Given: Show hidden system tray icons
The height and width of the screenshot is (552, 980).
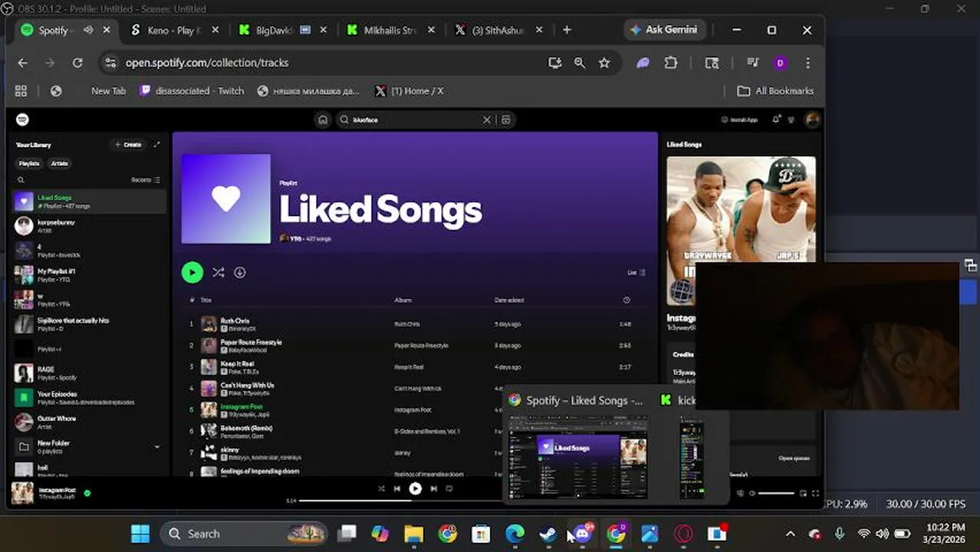Looking at the screenshot, I should (x=790, y=534).
